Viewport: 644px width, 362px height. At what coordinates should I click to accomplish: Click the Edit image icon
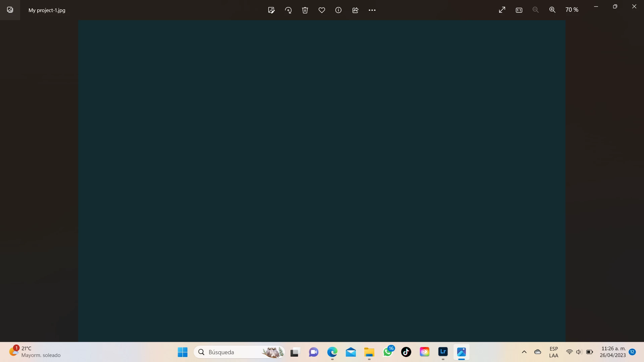point(271,10)
